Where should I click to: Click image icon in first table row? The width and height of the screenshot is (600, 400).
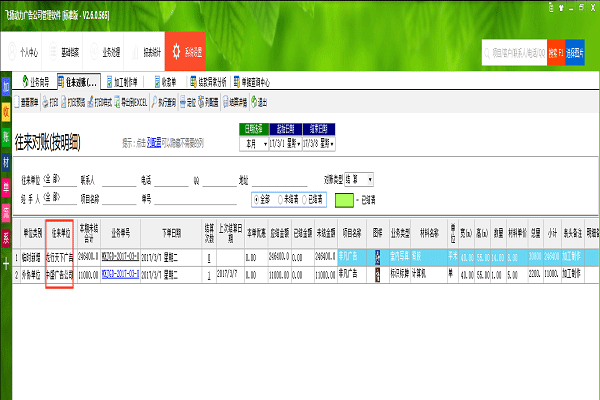pos(377,257)
